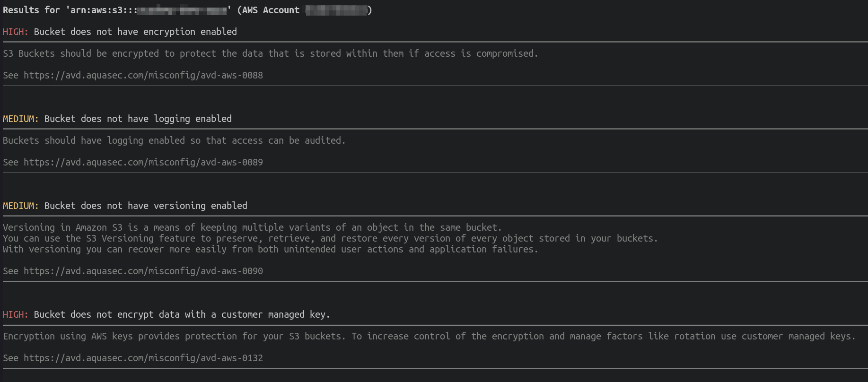Click 'Bucket does not have logging enabled' title
The height and width of the screenshot is (382, 868).
click(x=138, y=119)
